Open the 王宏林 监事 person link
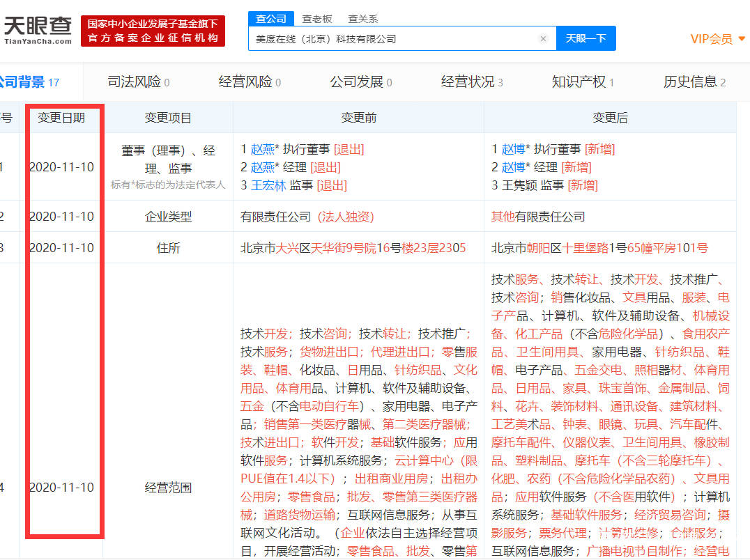 268,185
